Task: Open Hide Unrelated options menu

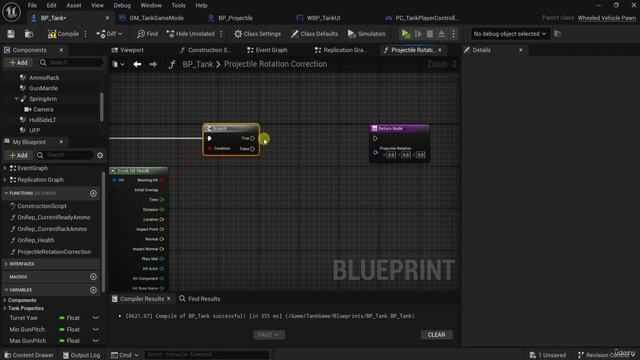Action: pyautogui.click(x=221, y=34)
